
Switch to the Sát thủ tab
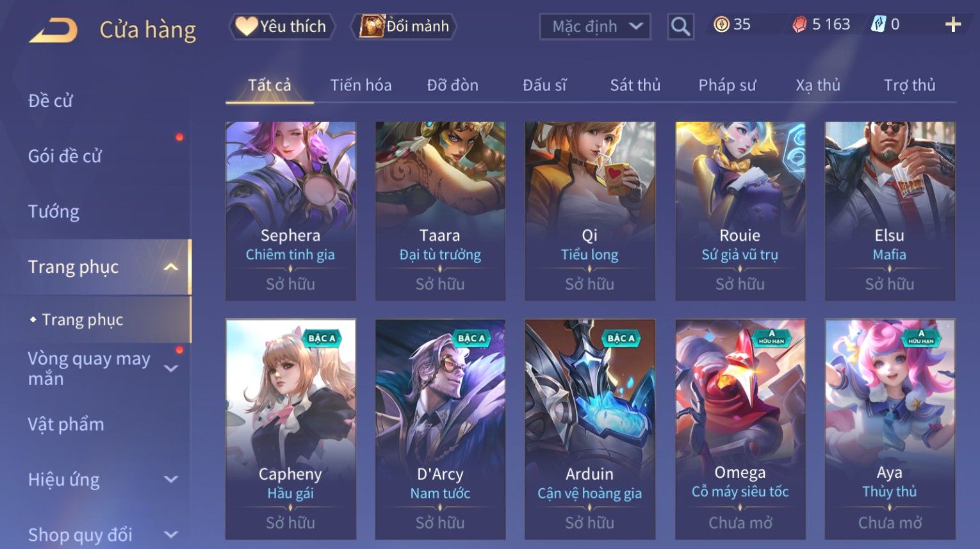pyautogui.click(x=635, y=85)
